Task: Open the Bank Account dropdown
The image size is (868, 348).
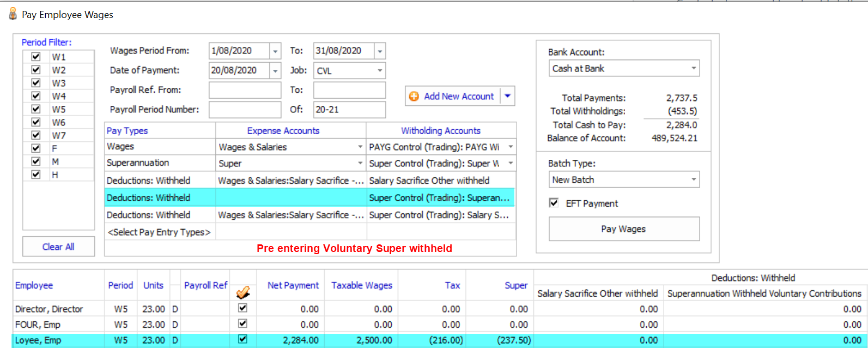Action: pyautogui.click(x=693, y=69)
